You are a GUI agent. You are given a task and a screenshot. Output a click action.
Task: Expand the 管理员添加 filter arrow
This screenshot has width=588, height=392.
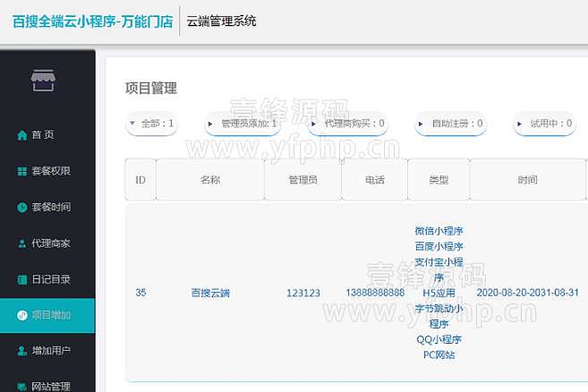210,123
